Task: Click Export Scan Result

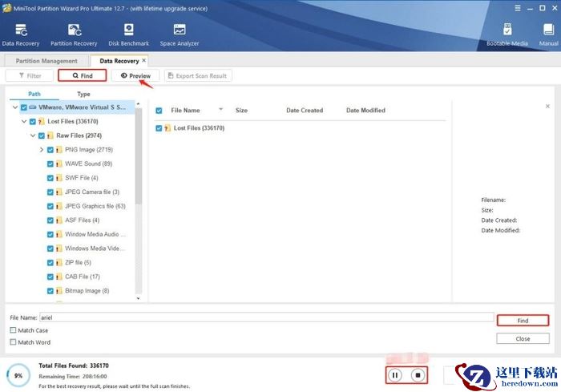Action: [198, 75]
